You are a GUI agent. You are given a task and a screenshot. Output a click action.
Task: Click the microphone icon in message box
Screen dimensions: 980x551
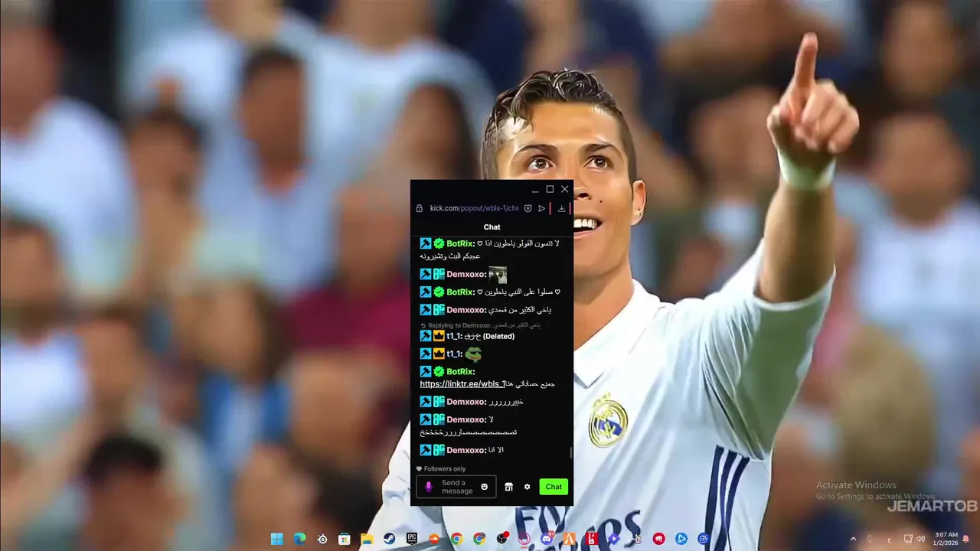pyautogui.click(x=428, y=487)
